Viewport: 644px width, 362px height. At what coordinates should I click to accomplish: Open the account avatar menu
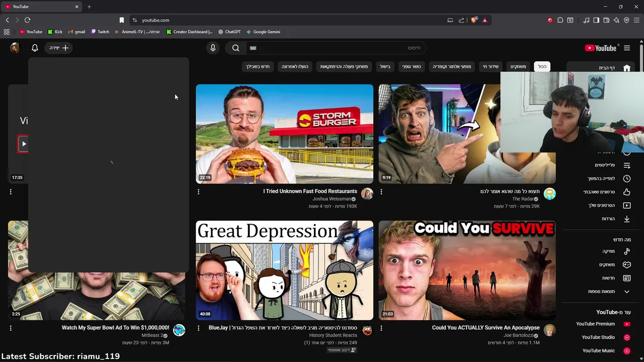click(15, 48)
